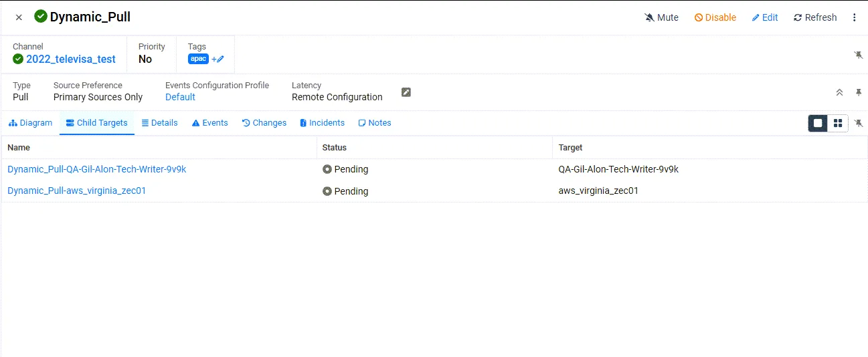Click Pending status icon for QA-Gil-Alon-Tech-Writer-9v9k row

pos(327,170)
